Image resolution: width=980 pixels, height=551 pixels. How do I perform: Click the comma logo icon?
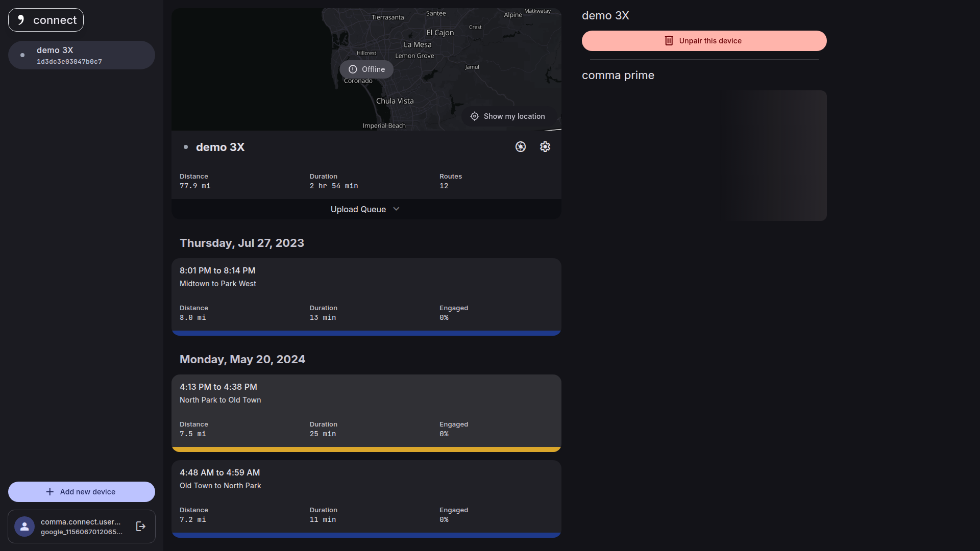(21, 20)
